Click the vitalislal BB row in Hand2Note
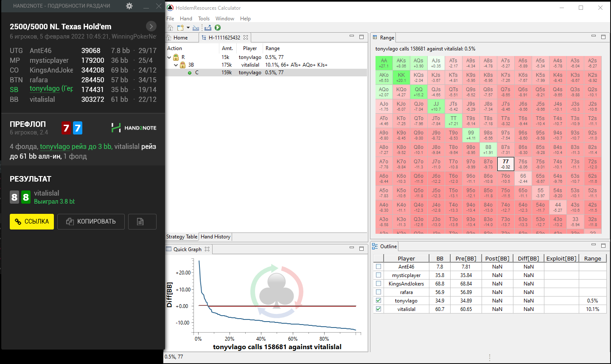The height and width of the screenshot is (364, 611). click(x=83, y=99)
